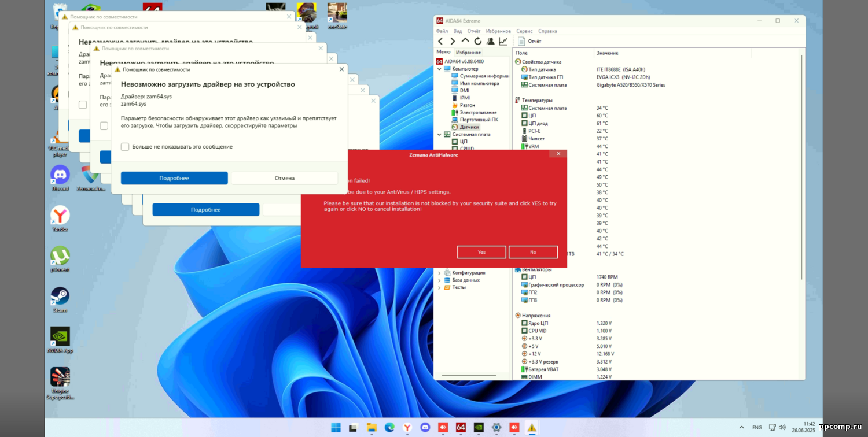Click the ENG language indicator
The width and height of the screenshot is (868, 437).
(x=757, y=427)
